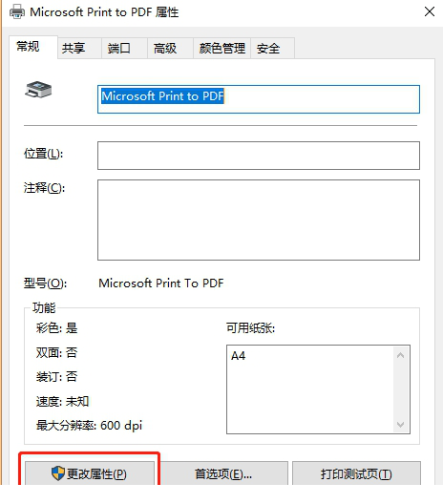Click the 位置(L): label

43,154
